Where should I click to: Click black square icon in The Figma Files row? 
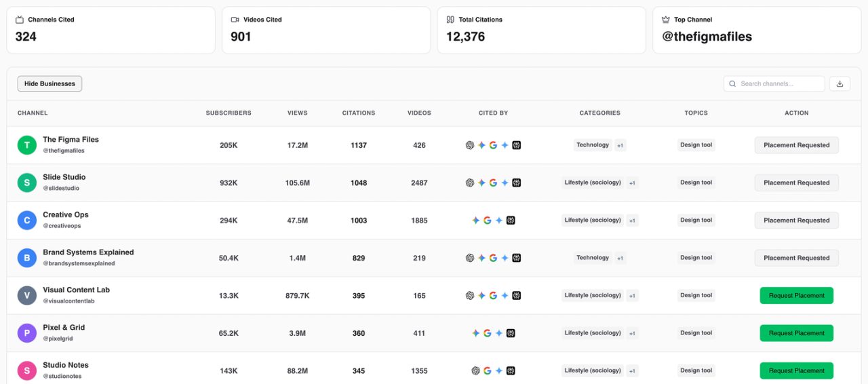pyautogui.click(x=516, y=145)
